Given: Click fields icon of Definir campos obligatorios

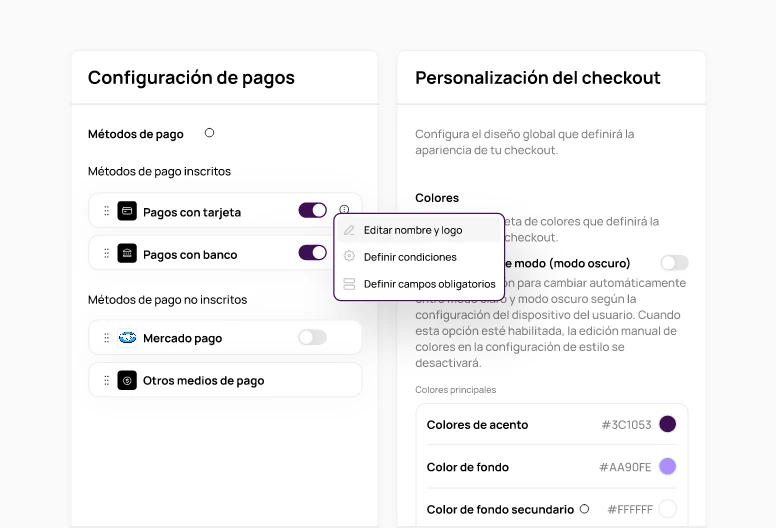Looking at the screenshot, I should 349,284.
